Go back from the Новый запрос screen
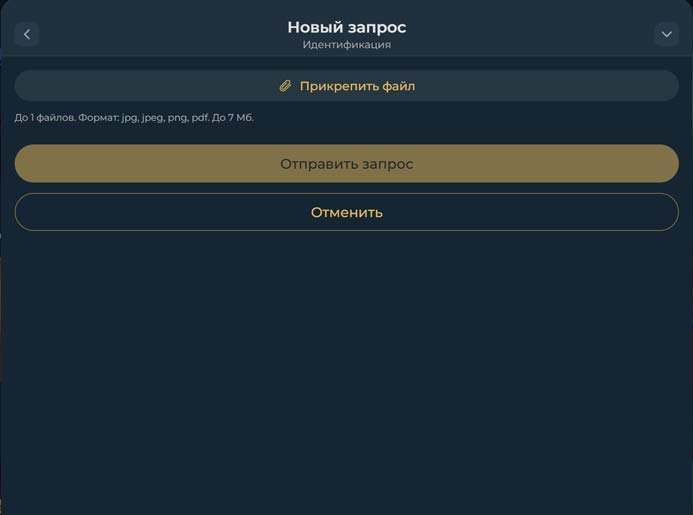This screenshot has height=515, width=693. click(x=27, y=34)
